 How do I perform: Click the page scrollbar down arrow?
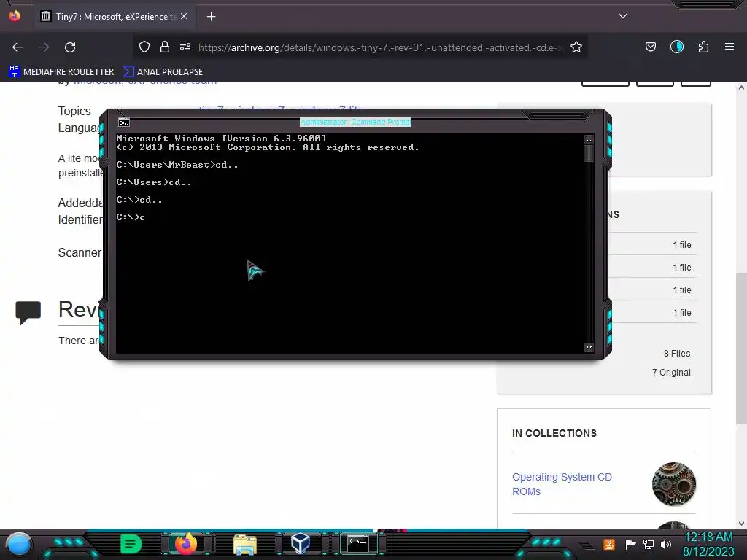(741, 524)
